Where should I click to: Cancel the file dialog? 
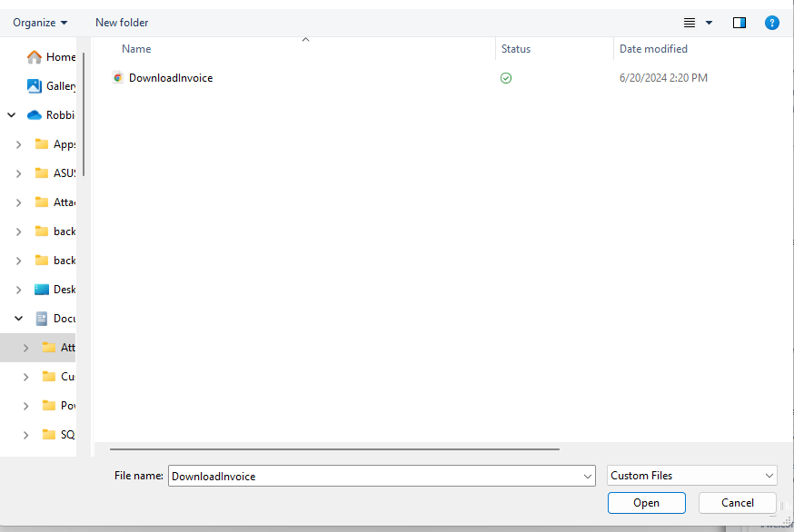pos(737,502)
